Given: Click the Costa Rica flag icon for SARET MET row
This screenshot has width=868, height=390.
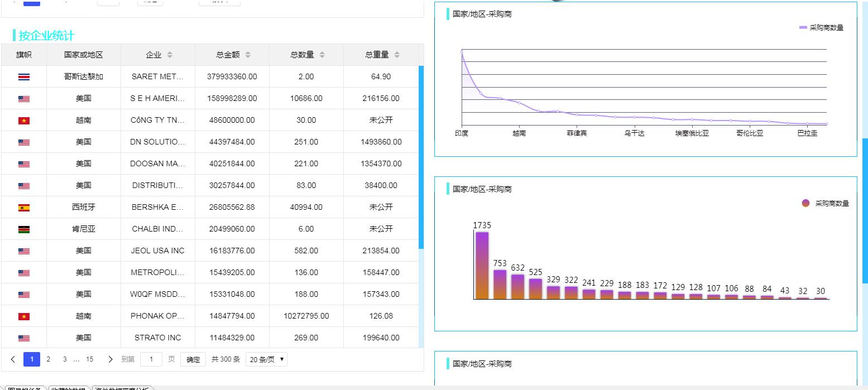Looking at the screenshot, I should (x=24, y=76).
